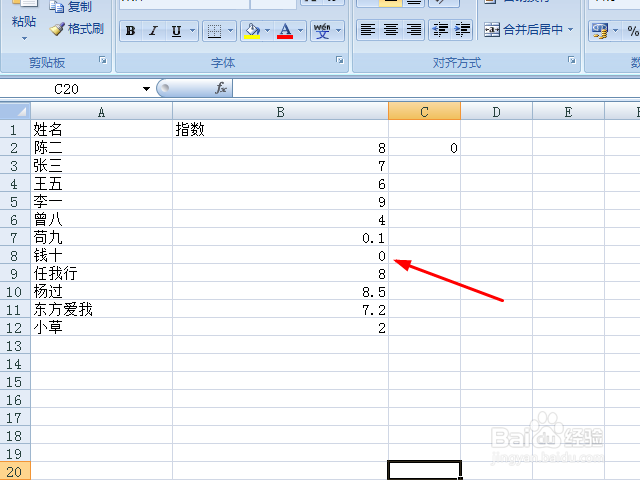Image resolution: width=640 pixels, height=480 pixels.
Task: Apply yellow fill color bucket
Action: 252,31
